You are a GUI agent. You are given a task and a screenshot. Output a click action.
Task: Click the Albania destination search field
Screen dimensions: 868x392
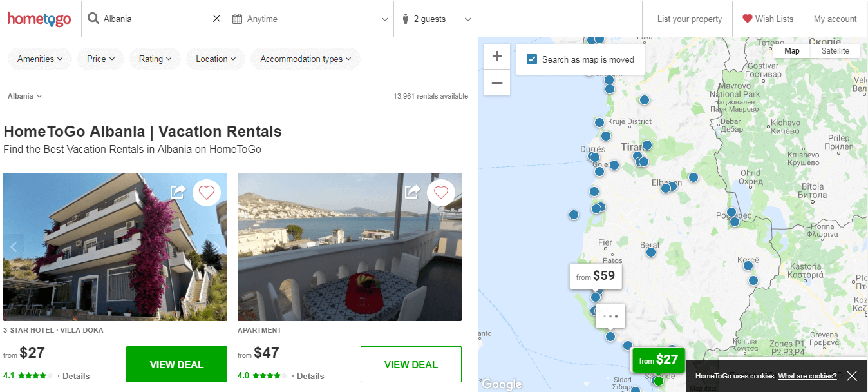click(155, 19)
